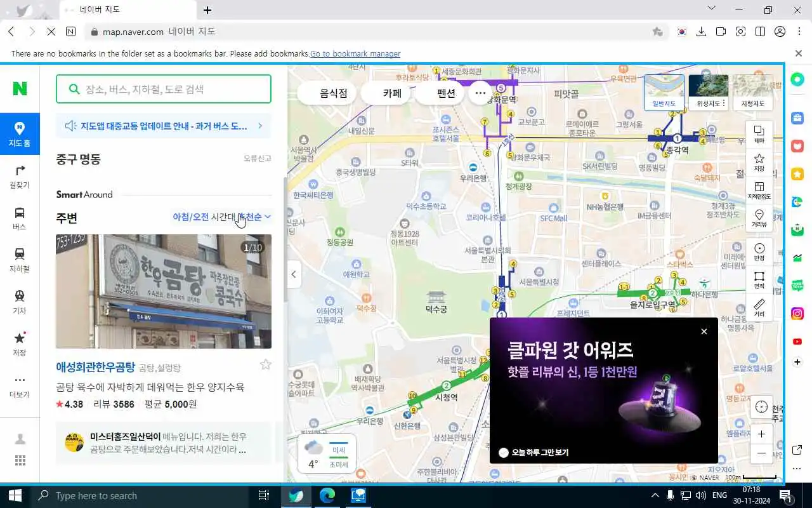Switch to the 네이버 지도 browser tab
The height and width of the screenshot is (508, 812).
point(127,10)
